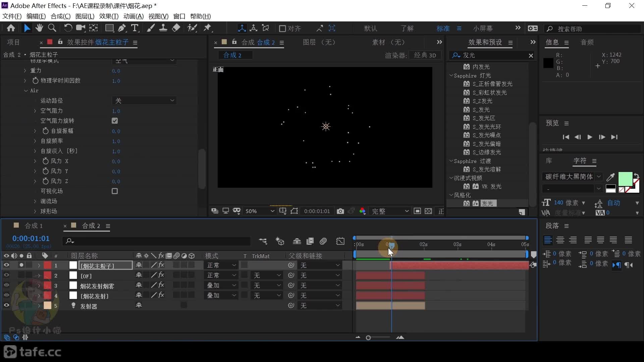Expand the 重力 property

[25, 70]
